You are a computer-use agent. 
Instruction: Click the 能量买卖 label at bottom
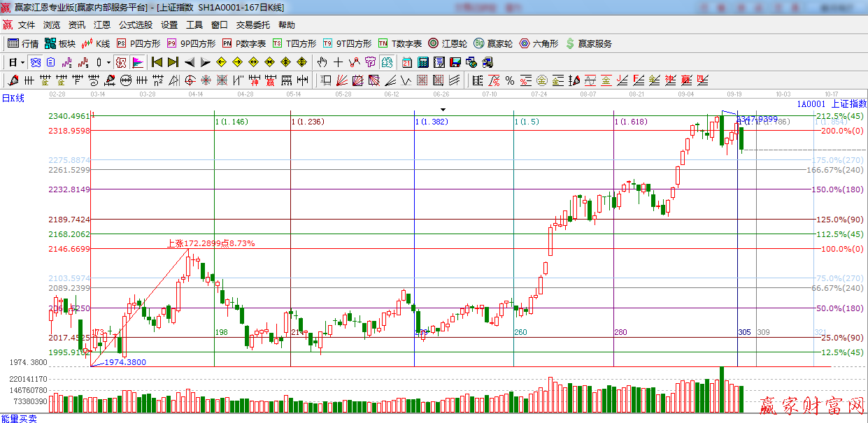coord(20,418)
